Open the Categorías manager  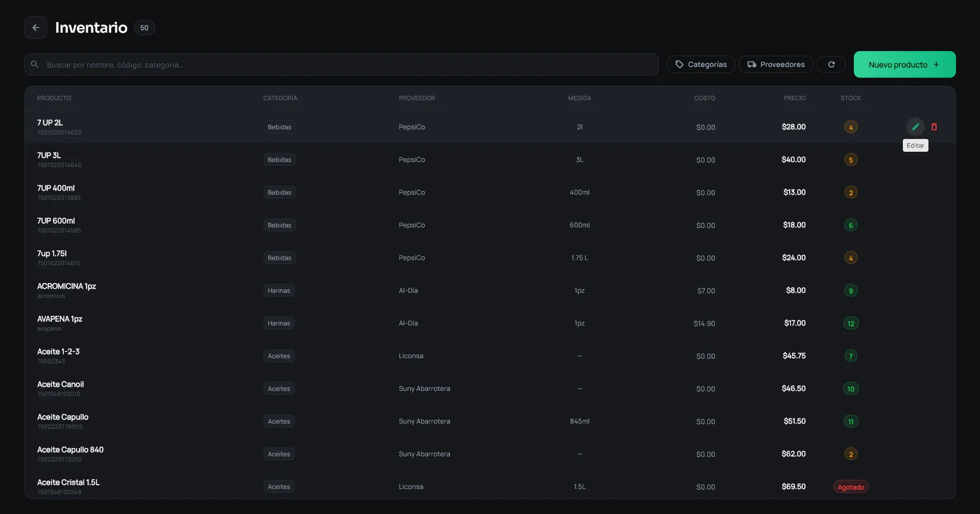tap(701, 64)
